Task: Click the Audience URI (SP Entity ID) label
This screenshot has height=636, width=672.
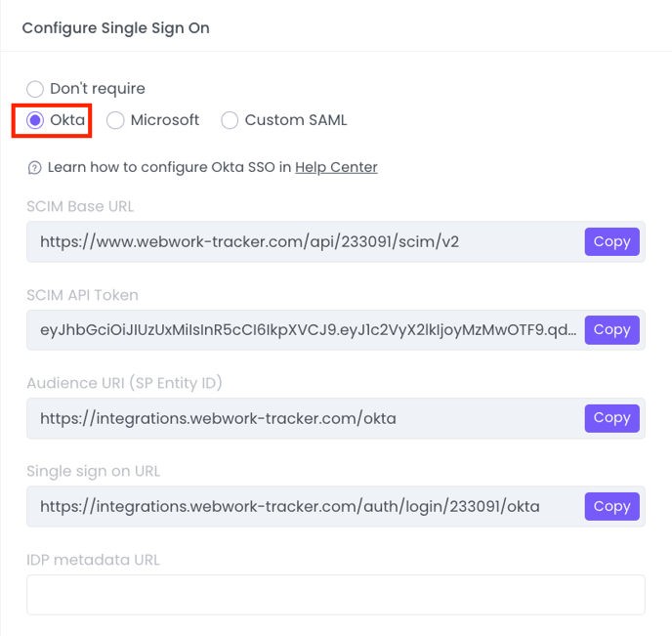Action: click(x=124, y=383)
